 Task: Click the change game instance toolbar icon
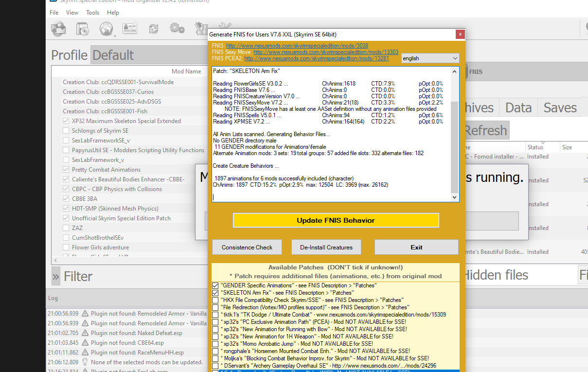pyautogui.click(x=58, y=29)
